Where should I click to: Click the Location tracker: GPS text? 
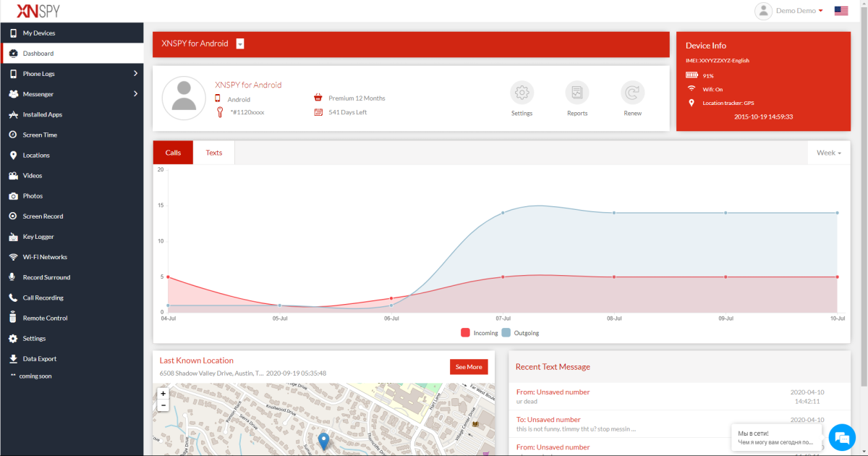tap(728, 103)
